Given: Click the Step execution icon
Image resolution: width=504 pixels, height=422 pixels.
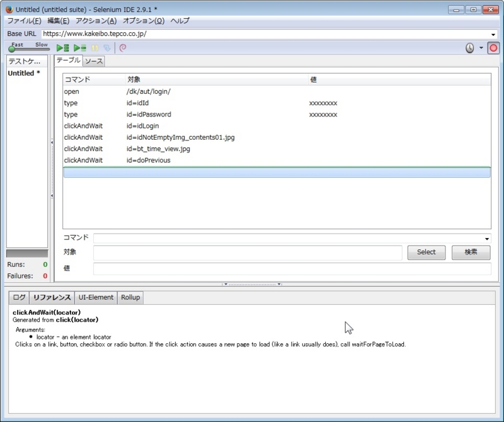Looking at the screenshot, I should 107,48.
